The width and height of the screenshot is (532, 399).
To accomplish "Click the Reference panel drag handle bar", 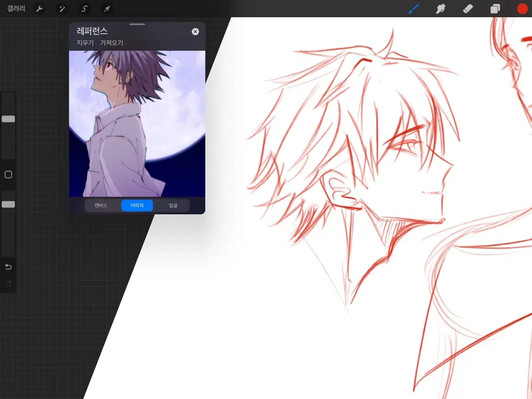I will click(137, 24).
